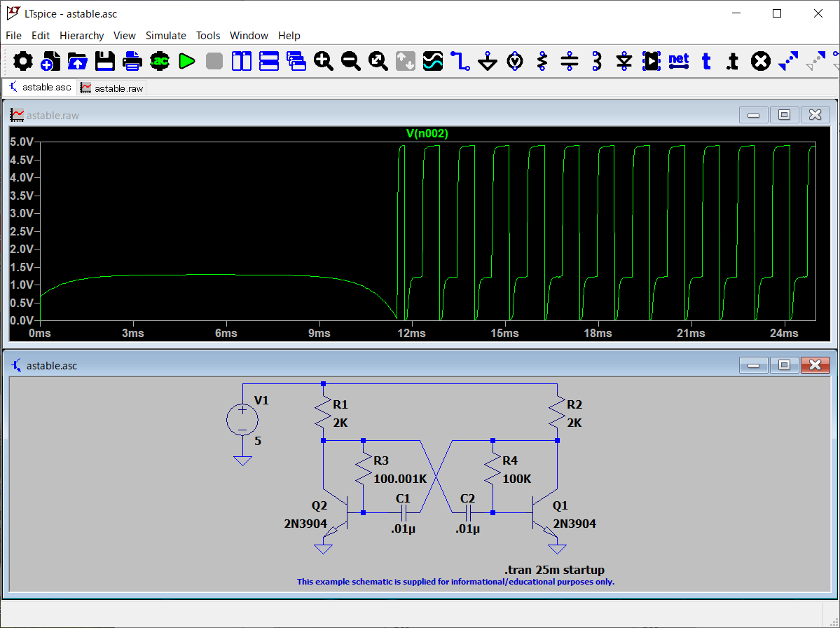Open the control panel gear icon
Viewport: 840px width, 628px height.
(x=23, y=62)
